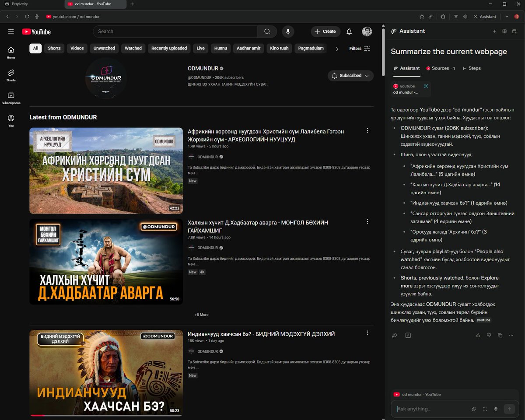The image size is (525, 420).
Task: Bookmark page with the star icon
Action: pyautogui.click(x=422, y=17)
